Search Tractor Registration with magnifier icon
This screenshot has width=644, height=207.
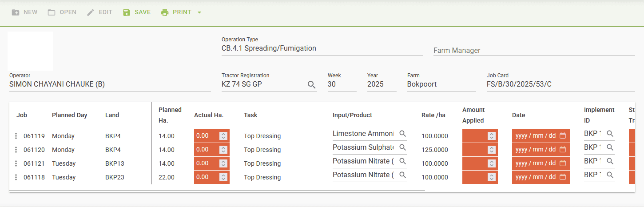coord(312,84)
